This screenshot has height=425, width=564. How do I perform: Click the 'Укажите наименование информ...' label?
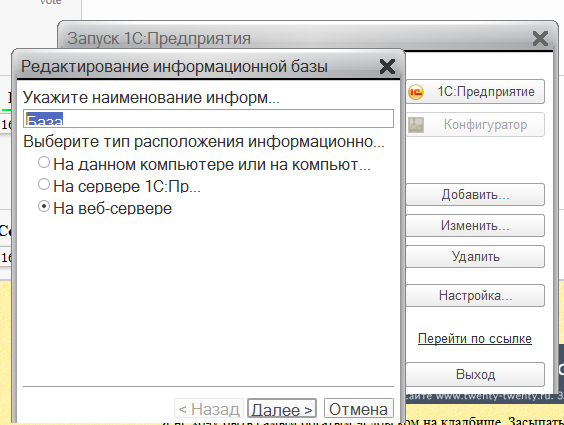[151, 97]
